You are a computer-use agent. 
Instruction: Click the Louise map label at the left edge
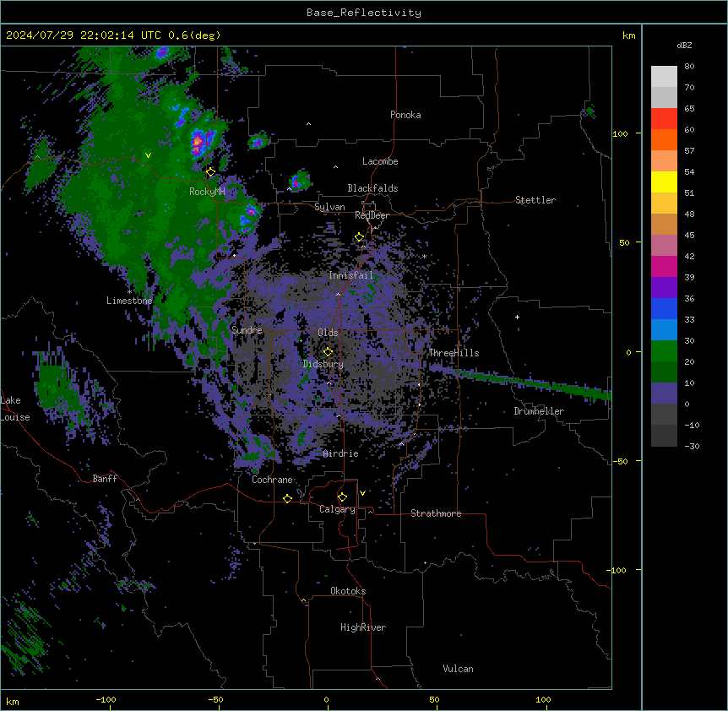[15, 417]
